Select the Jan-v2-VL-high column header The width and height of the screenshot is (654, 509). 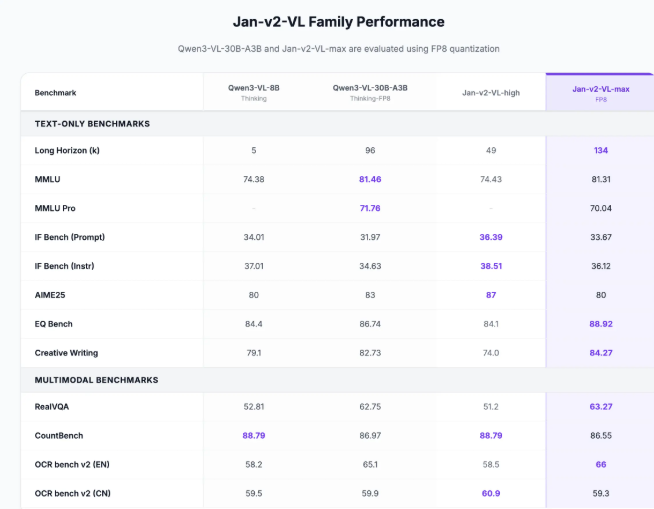(x=490, y=92)
